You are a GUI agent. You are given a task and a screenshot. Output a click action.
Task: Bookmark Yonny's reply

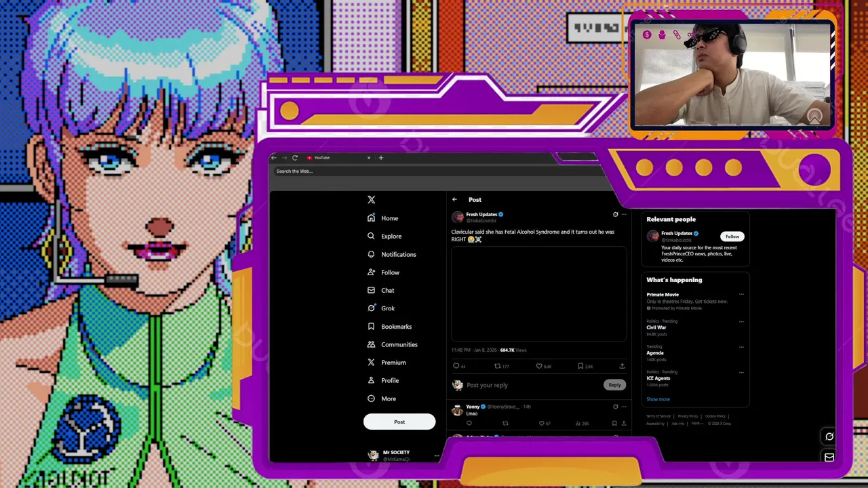click(614, 424)
